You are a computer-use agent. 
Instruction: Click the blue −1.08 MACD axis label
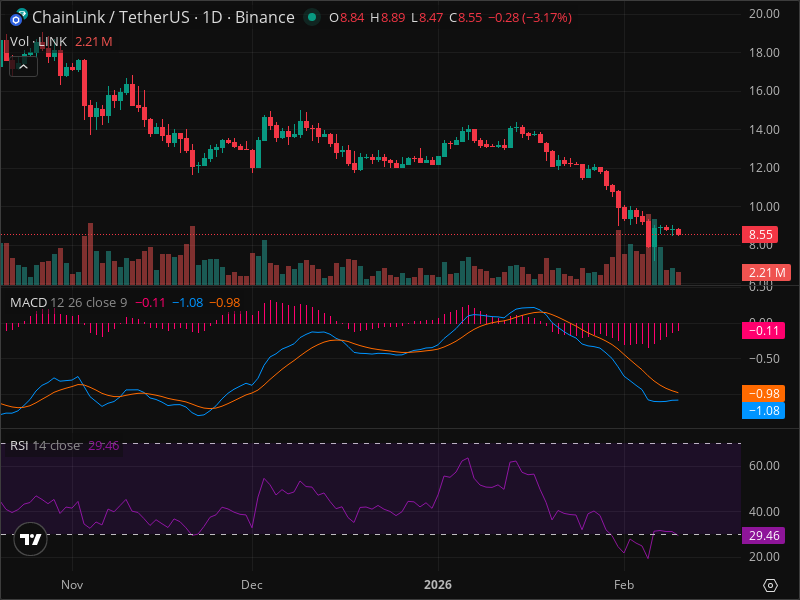click(763, 410)
